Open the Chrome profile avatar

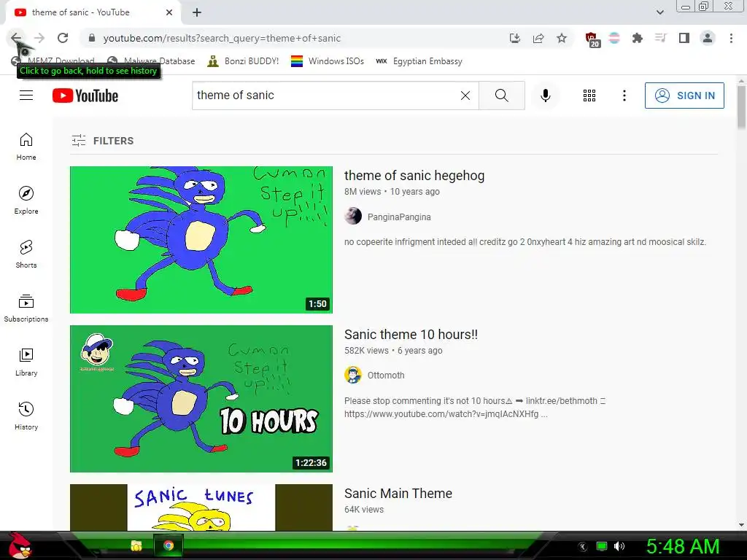pyautogui.click(x=708, y=38)
